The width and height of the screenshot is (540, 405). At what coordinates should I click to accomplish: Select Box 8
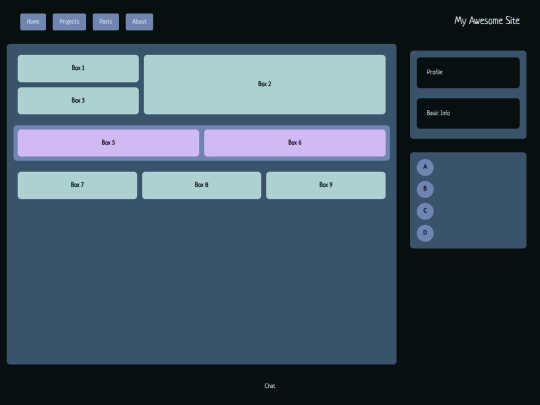201,185
